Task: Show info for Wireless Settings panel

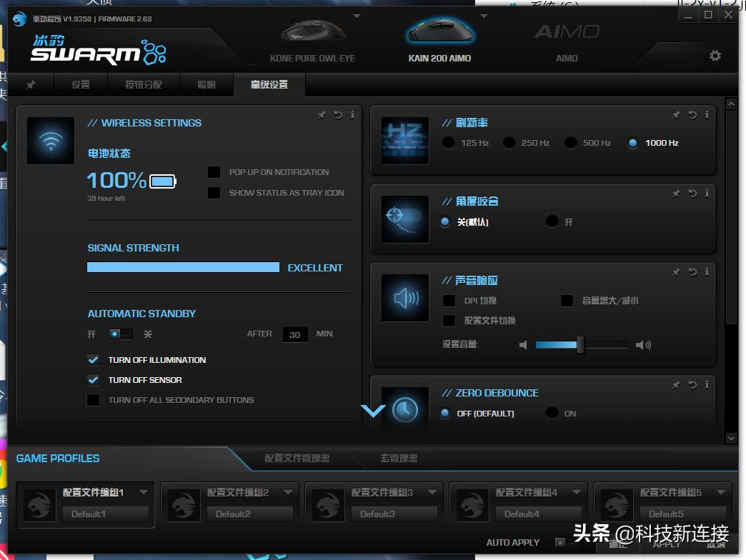Action: coord(352,114)
